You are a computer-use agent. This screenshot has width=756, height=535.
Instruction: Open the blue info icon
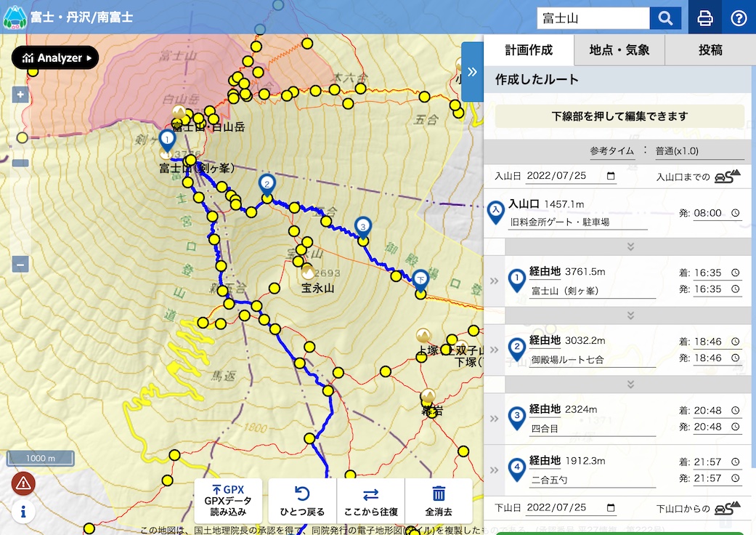coord(23,511)
